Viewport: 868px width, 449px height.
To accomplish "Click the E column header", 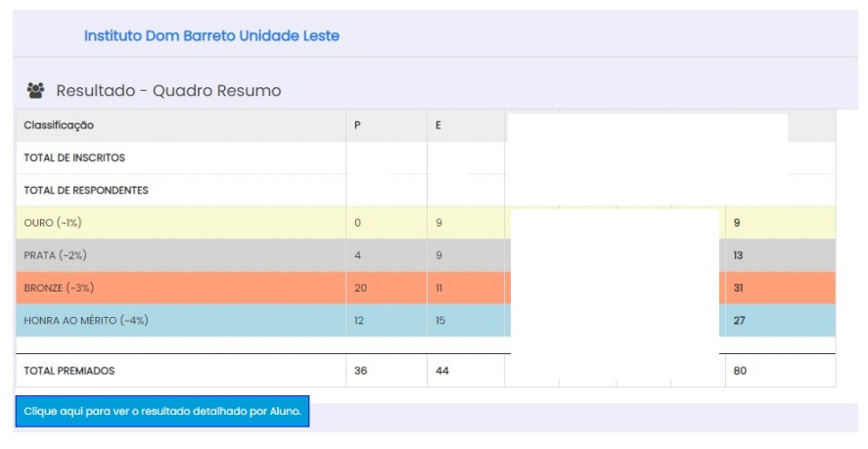I will point(438,125).
